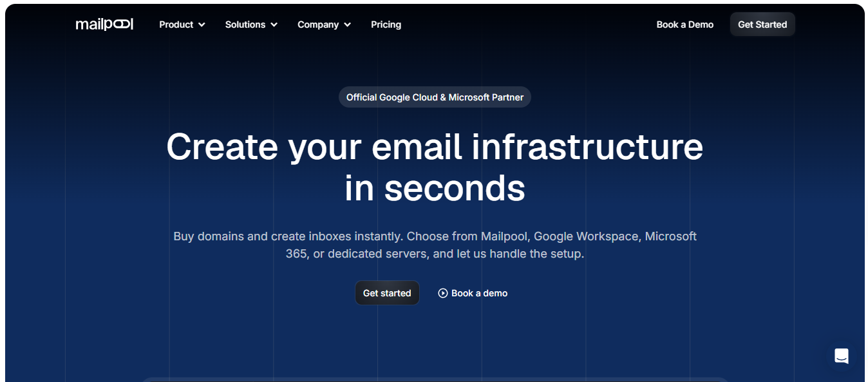Go to the Pricing page
The width and height of the screenshot is (868, 382).
[x=386, y=24]
